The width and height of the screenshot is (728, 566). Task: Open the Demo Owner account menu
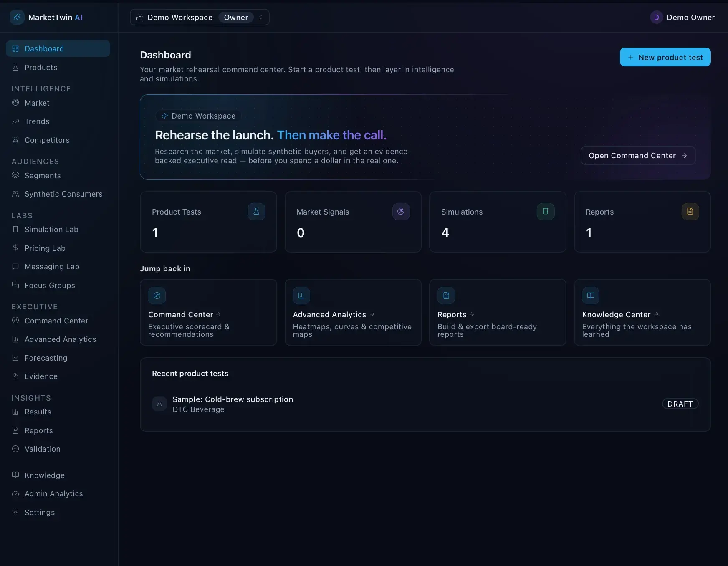pos(682,17)
